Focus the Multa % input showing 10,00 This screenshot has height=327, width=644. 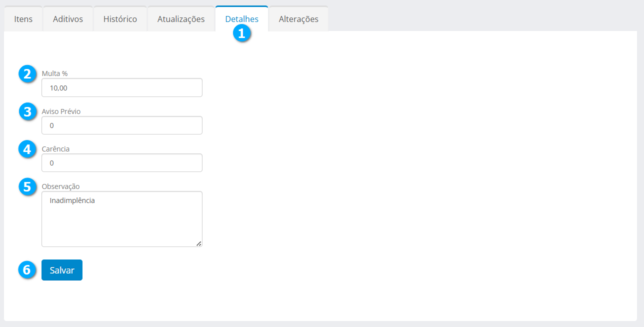click(x=122, y=88)
